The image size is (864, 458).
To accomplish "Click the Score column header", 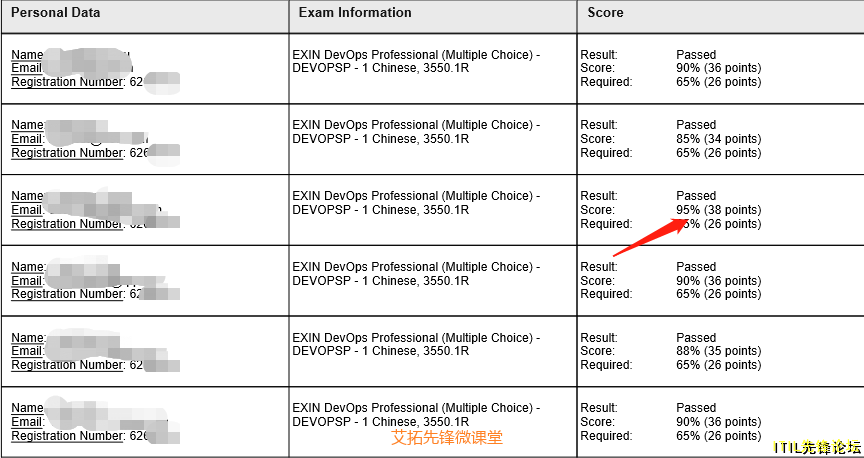I will pos(605,13).
